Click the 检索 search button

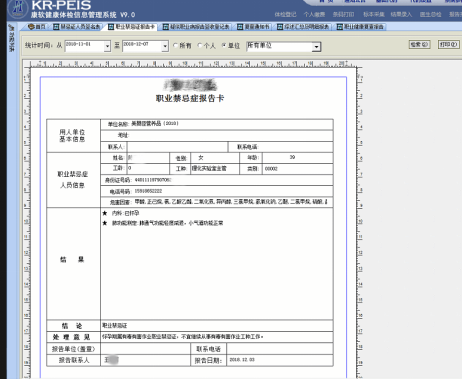(419, 45)
